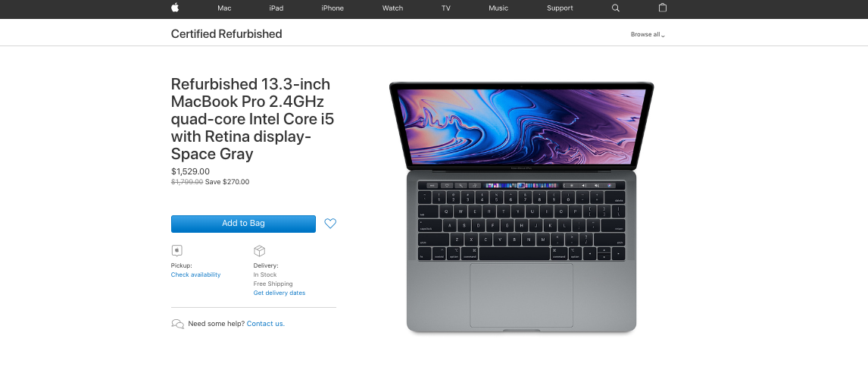Viewport: 868px width, 370px height.
Task: Open the iPad menu item
Action: coord(276,8)
